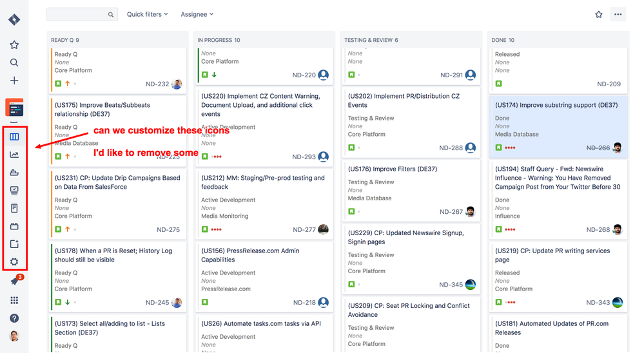Click assignee avatar on ND-343
Screen dimensions: 644x353
[618, 303]
